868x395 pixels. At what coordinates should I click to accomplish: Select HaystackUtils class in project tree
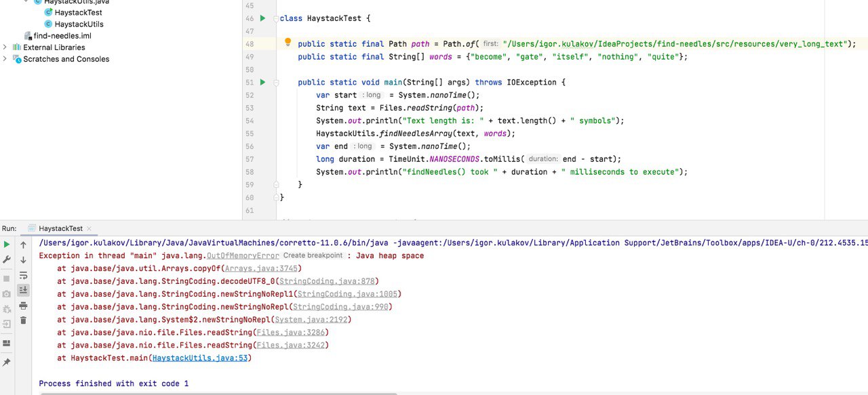coord(74,24)
